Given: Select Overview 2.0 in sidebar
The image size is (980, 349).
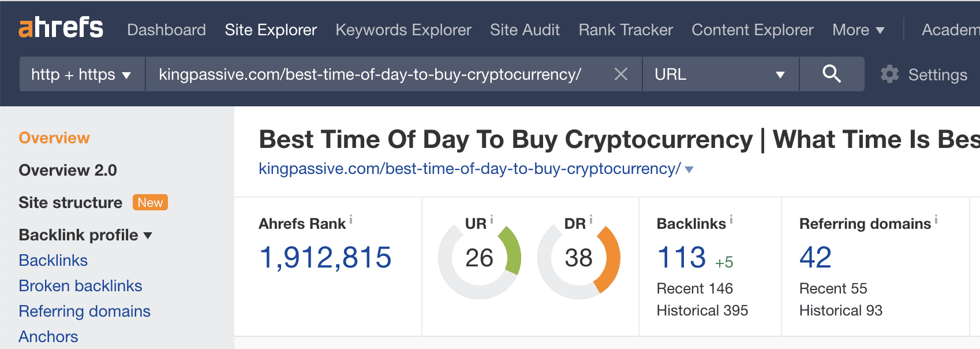Looking at the screenshot, I should (x=68, y=170).
